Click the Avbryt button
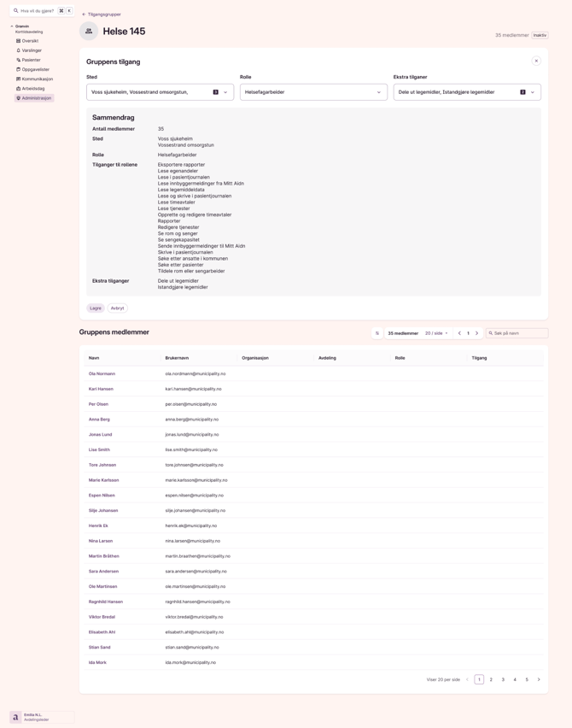Screen dimensions: 572x728 click(118, 308)
